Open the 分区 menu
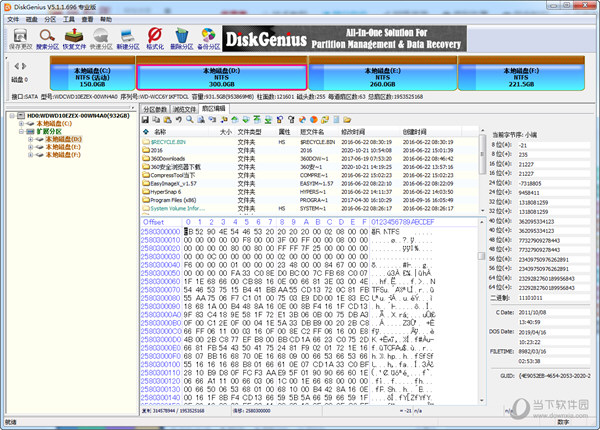The width and height of the screenshot is (600, 430). 50,19
